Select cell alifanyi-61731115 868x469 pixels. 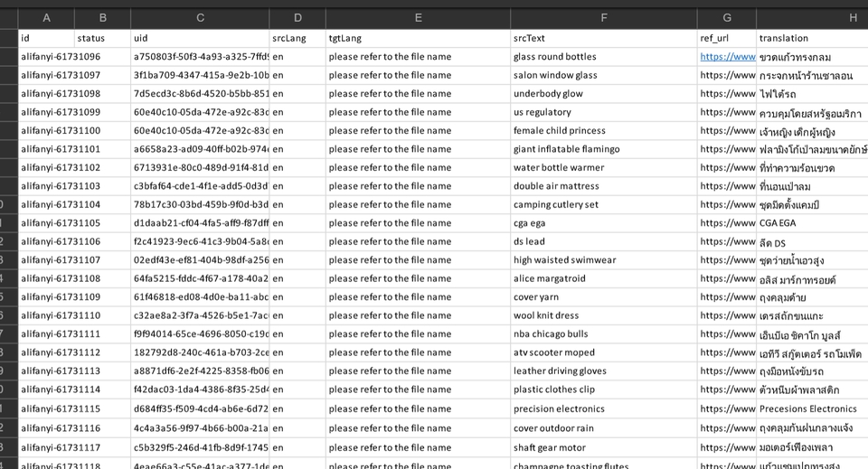[46, 408]
